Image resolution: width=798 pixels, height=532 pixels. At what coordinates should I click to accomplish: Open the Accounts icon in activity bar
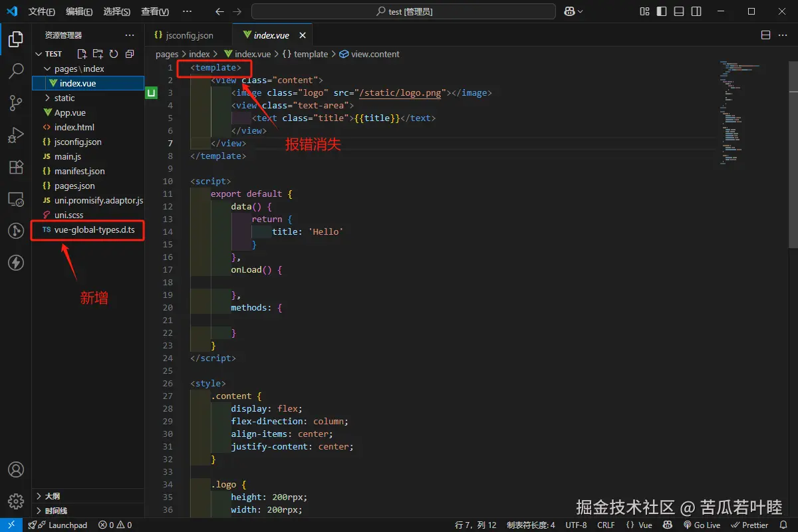point(16,469)
